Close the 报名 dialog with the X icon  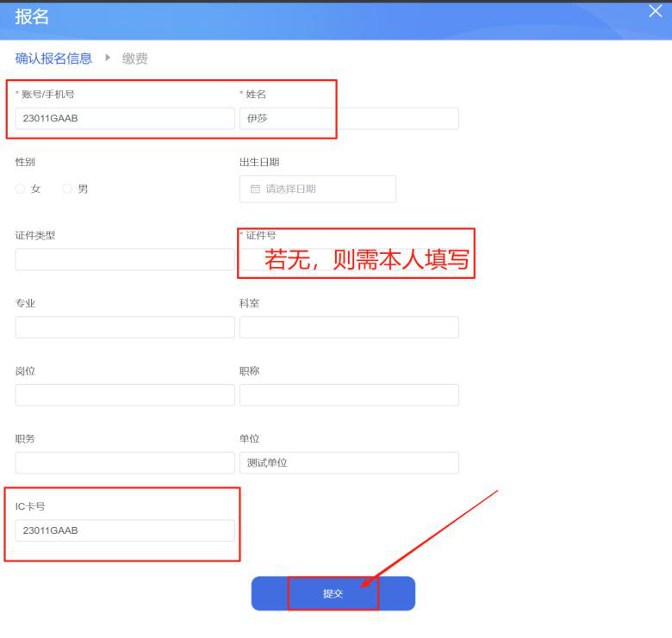coord(655,11)
